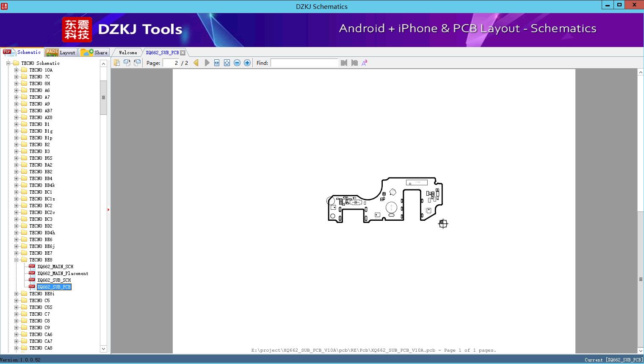Collapse the TECNO BE8 folder

click(17, 260)
